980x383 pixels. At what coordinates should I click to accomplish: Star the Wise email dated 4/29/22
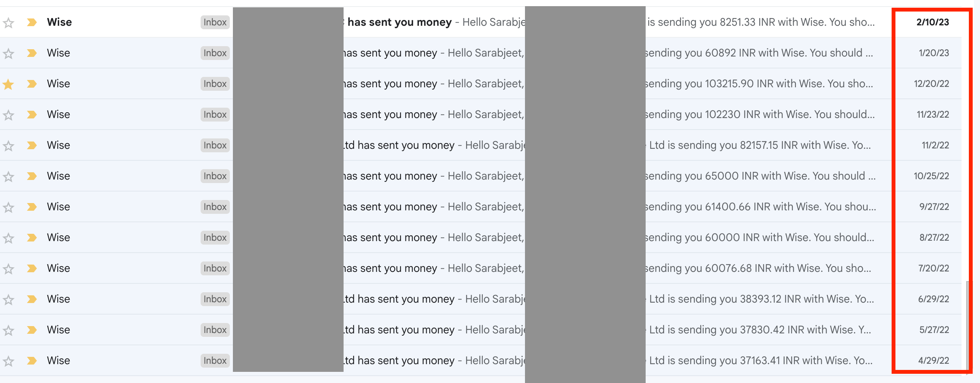[8, 361]
